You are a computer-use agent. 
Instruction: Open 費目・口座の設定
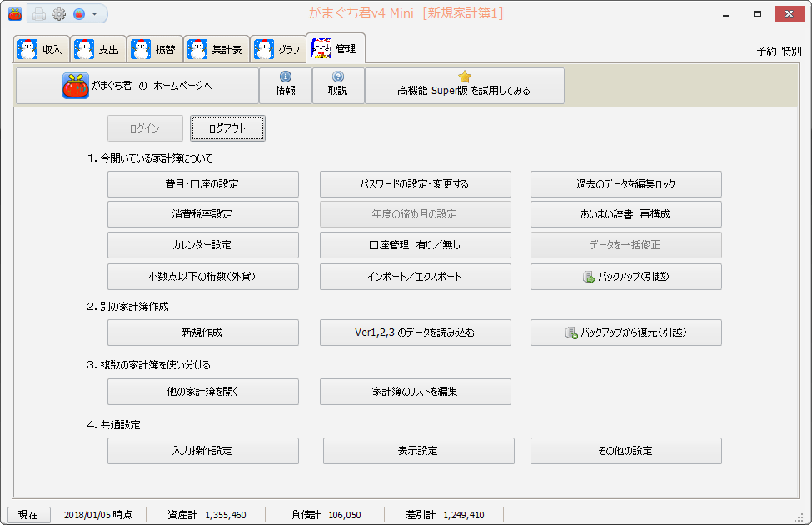(202, 184)
